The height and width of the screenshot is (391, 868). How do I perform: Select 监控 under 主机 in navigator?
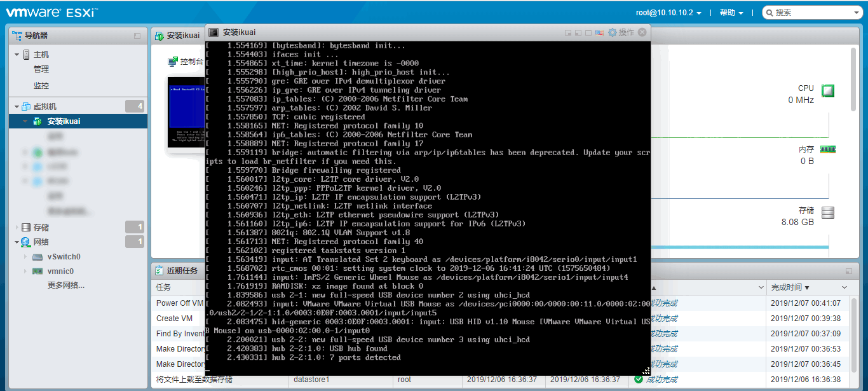coord(41,86)
